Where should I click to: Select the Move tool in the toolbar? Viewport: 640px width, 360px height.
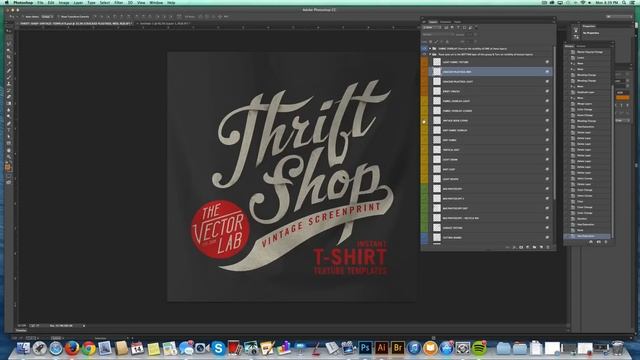9,31
